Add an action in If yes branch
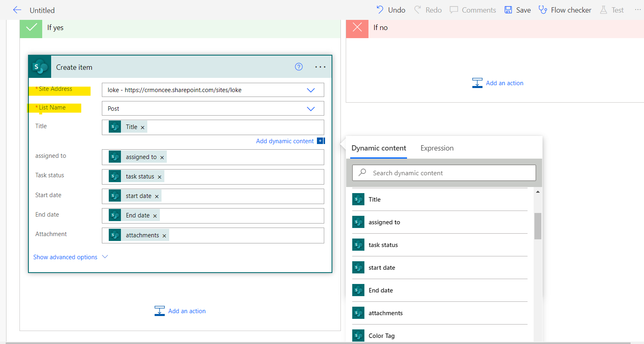644x344 pixels. 180,311
